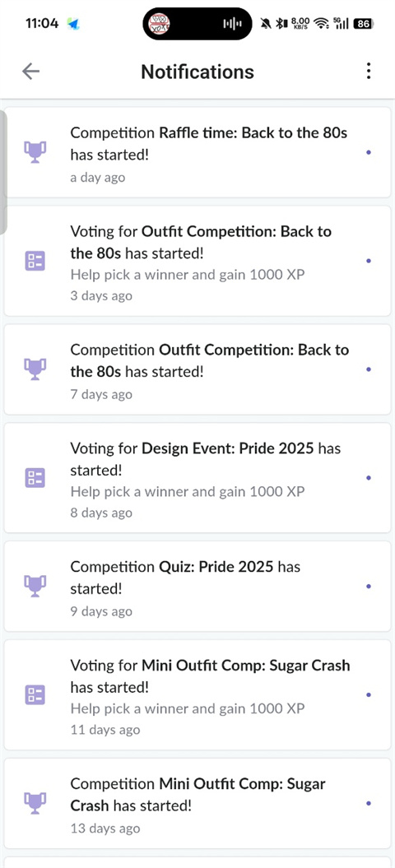
Task: Tap unread dot on Design Event Pride notification
Action: (x=369, y=478)
